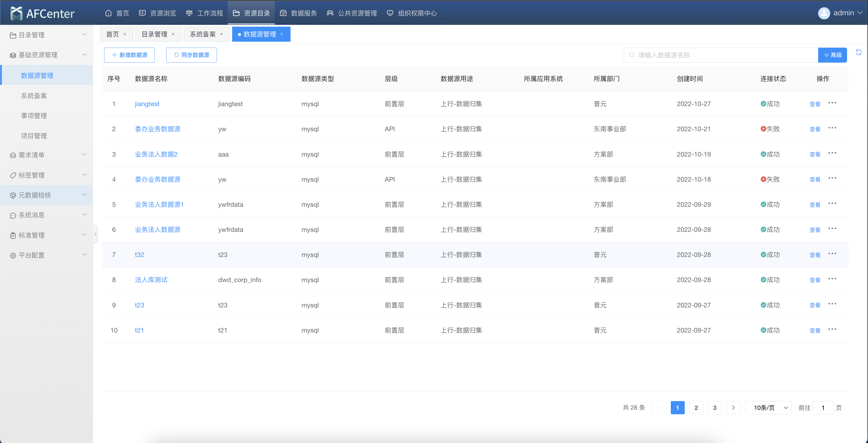Select 系统备案 in the sidebar

[47, 96]
